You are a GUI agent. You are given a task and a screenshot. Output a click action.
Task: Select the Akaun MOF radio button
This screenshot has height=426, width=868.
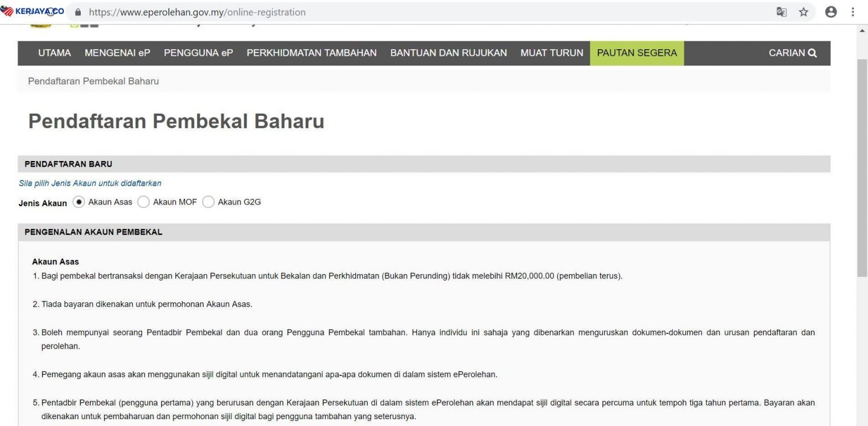coord(144,201)
